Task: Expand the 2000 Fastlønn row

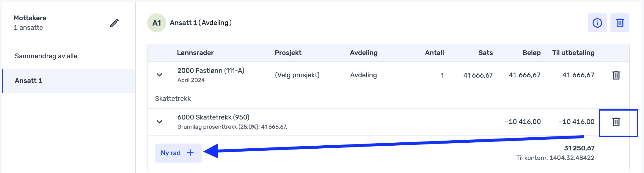Action: coord(159,75)
